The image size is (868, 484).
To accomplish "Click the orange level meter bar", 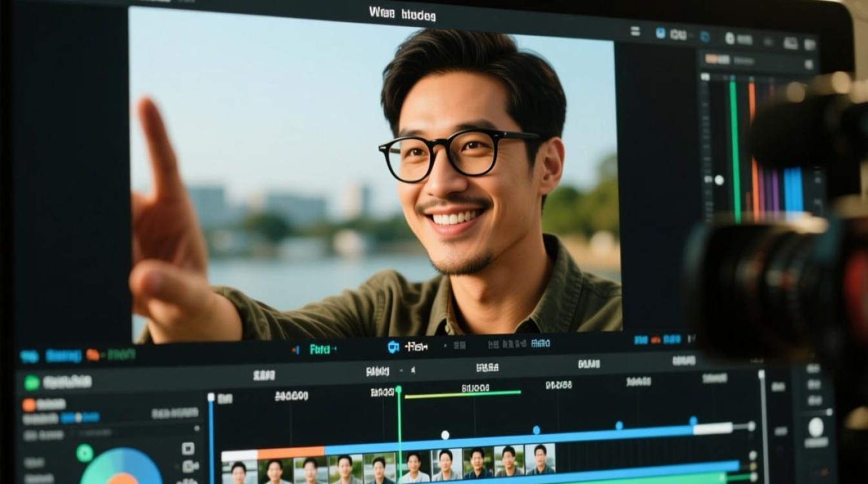I will coord(754,152).
